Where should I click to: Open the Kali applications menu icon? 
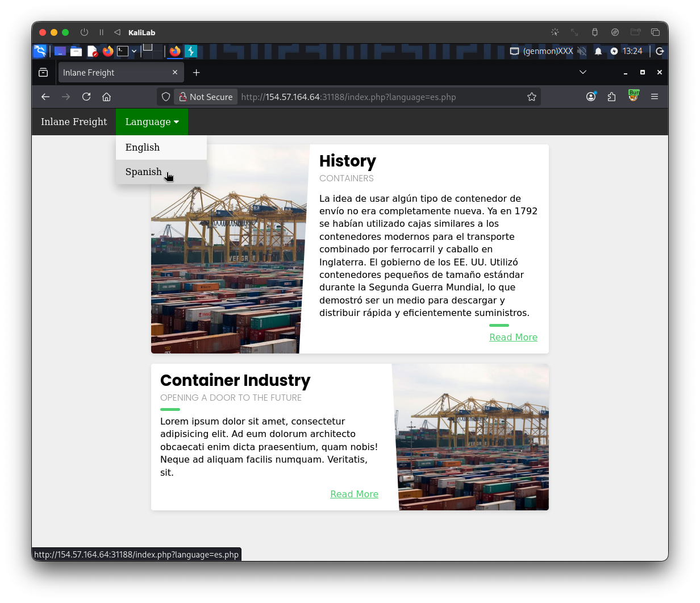pos(40,51)
